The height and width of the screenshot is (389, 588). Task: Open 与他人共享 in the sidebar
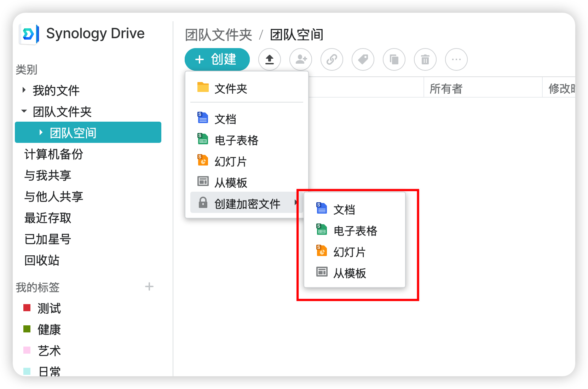53,197
